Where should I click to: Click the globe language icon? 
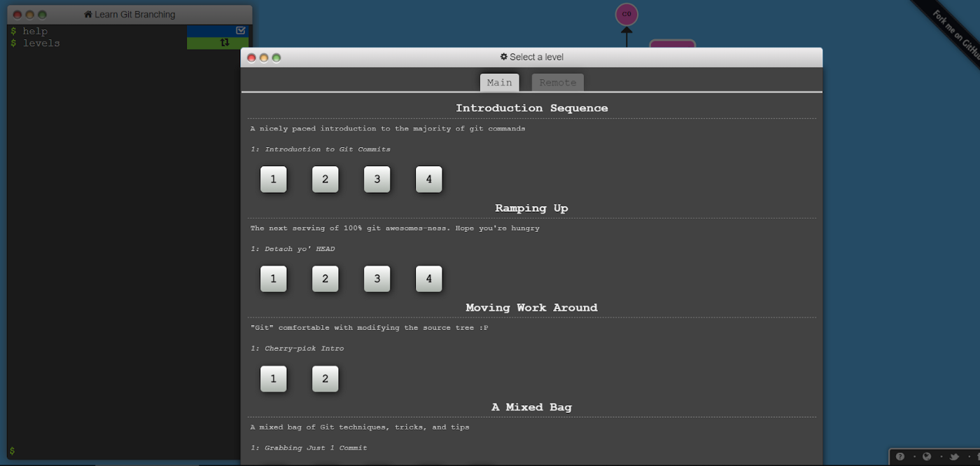pos(927,457)
